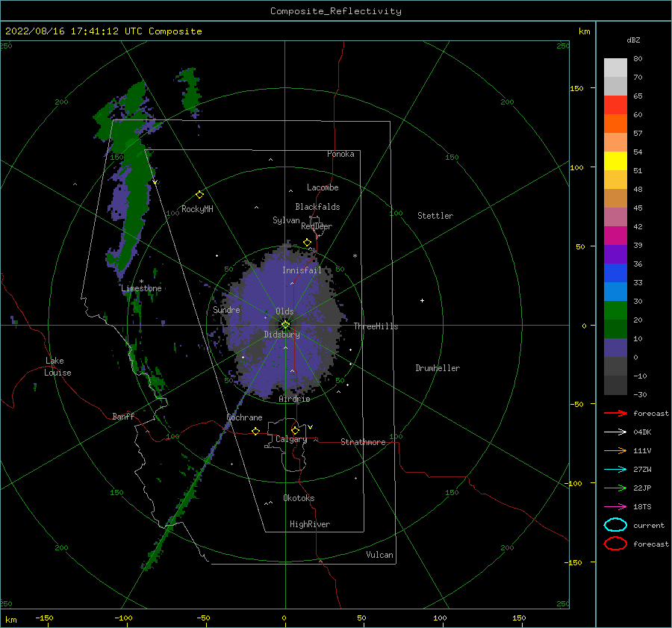The image size is (672, 628).
Task: Click the yellow radar-site diamond at map center
Action: tap(285, 325)
